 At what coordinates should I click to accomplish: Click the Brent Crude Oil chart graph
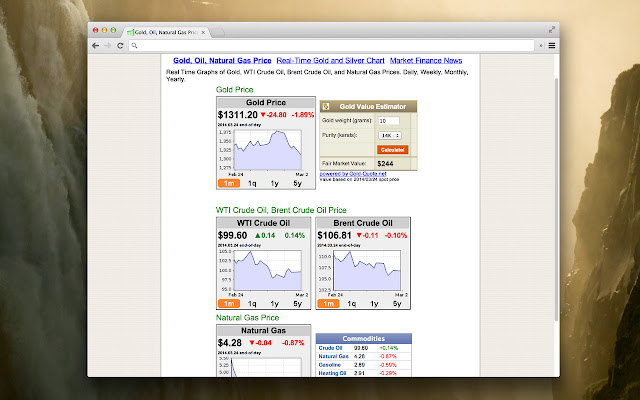click(x=367, y=270)
